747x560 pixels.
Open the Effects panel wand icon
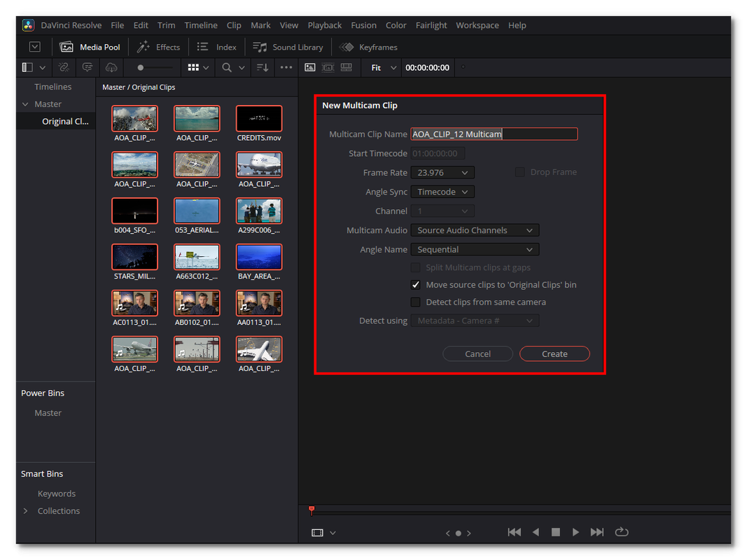[x=143, y=47]
